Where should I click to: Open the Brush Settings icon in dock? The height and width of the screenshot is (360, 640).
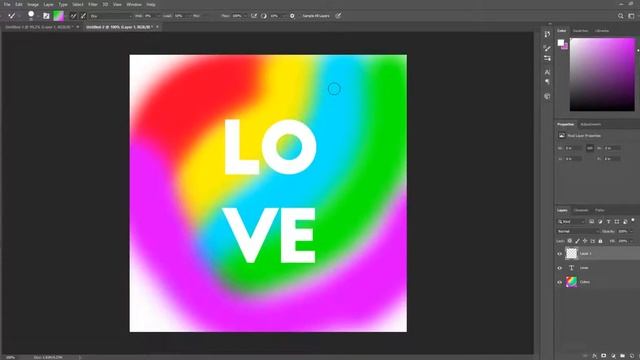547,58
